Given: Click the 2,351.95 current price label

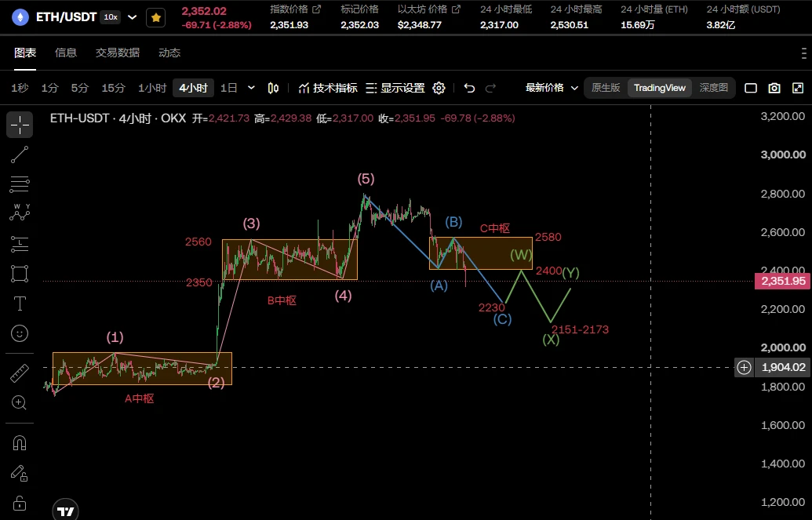Looking at the screenshot, I should click(784, 282).
